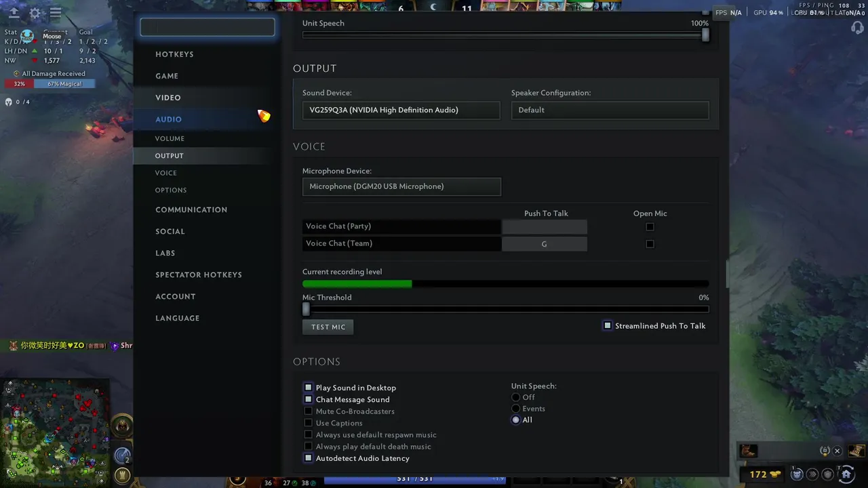
Task: Click the settings panel vertical scrollbar
Action: tap(727, 274)
